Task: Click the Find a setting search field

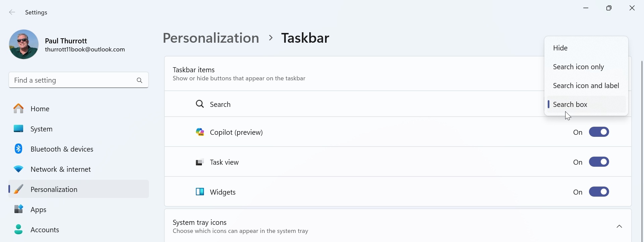Action: [70, 80]
